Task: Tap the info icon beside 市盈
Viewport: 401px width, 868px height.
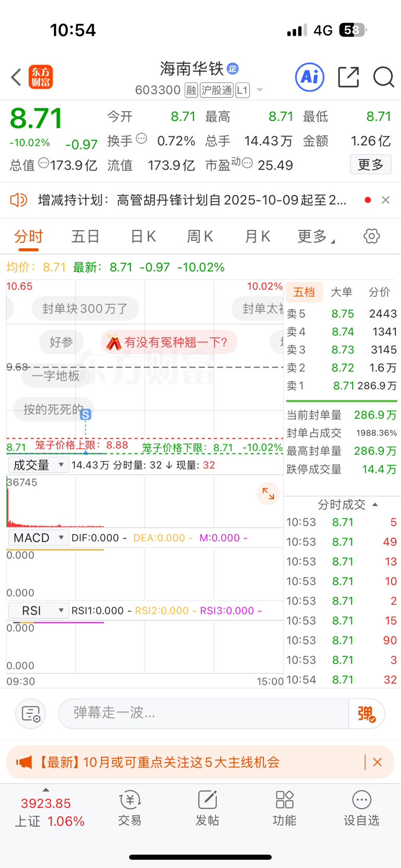Action: (247, 163)
